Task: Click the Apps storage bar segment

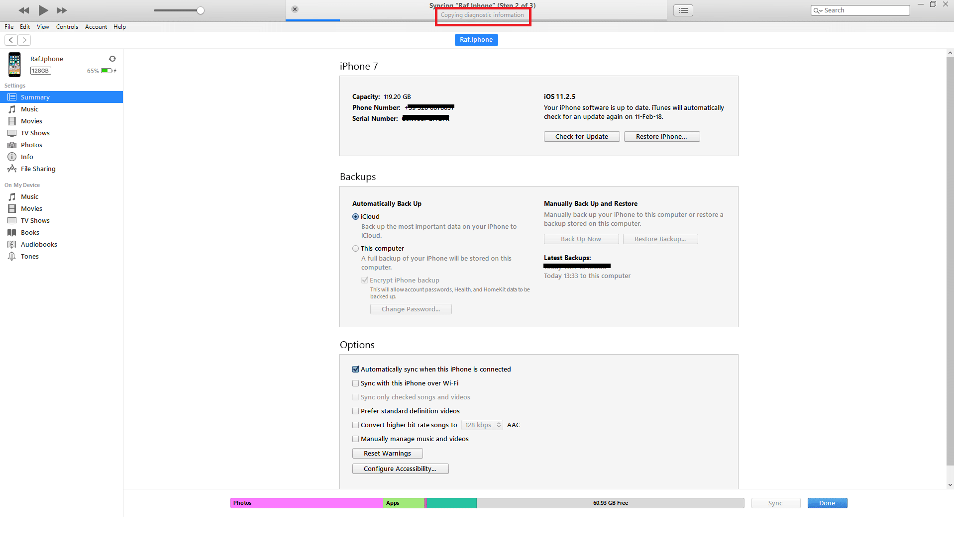Action: (x=404, y=503)
